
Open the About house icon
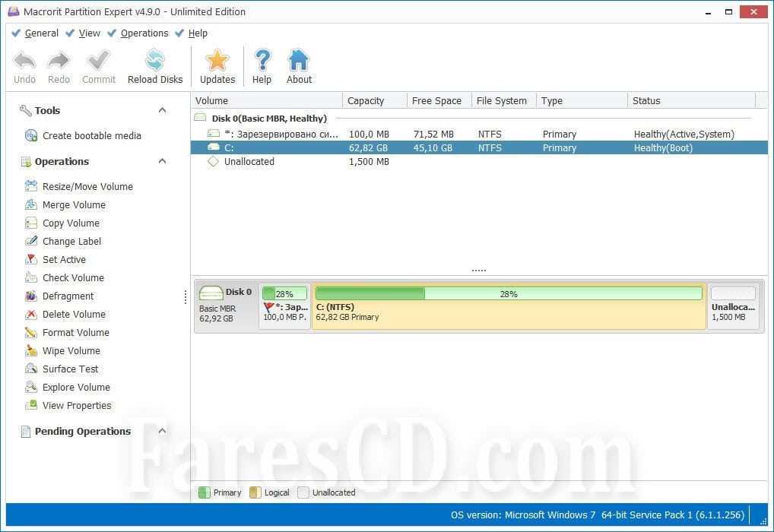tap(299, 61)
